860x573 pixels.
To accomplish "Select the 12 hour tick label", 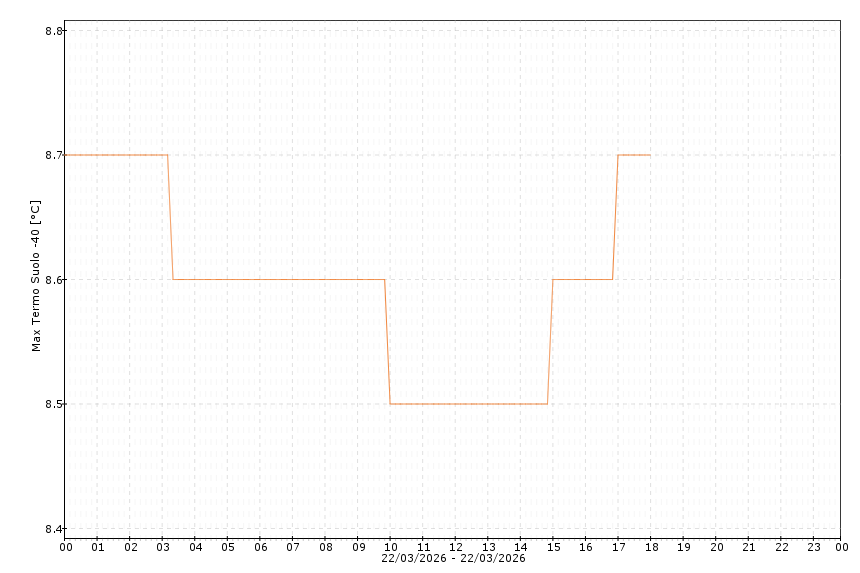I will click(x=456, y=547).
